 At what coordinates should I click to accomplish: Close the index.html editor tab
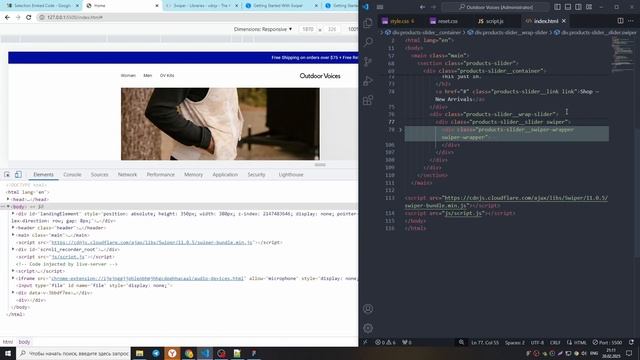(564, 21)
